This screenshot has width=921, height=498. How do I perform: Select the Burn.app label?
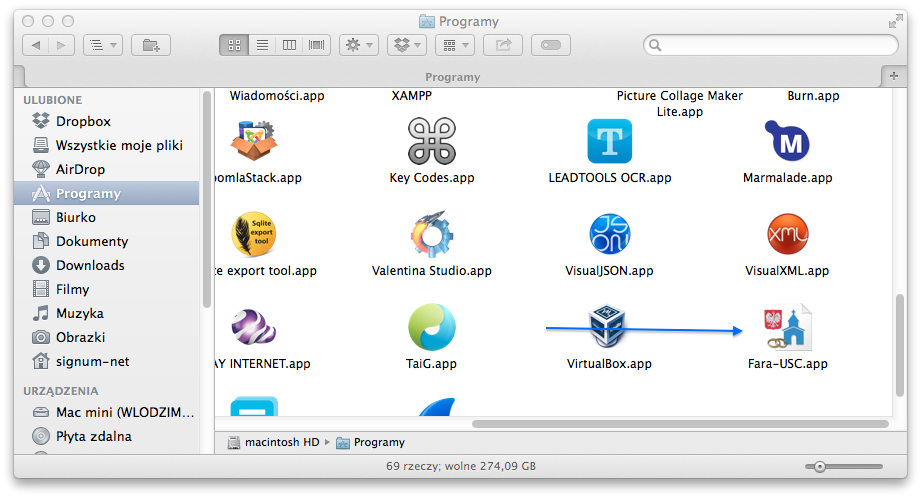(x=813, y=96)
